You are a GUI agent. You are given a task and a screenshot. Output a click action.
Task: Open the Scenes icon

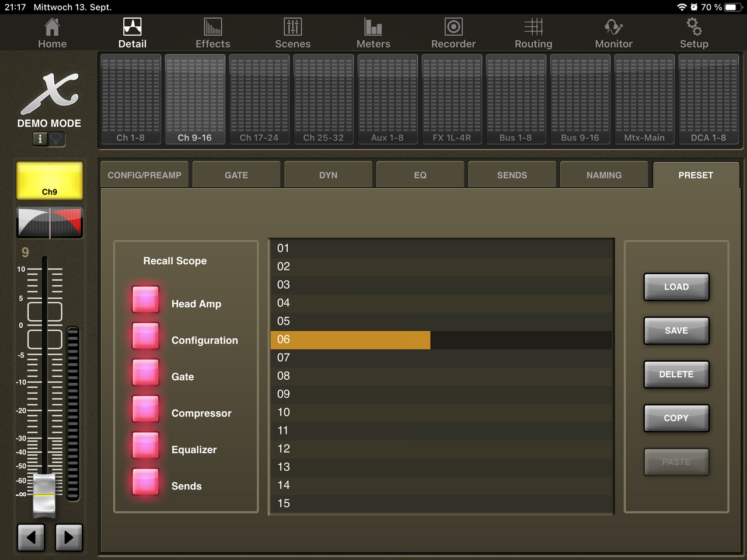click(292, 27)
